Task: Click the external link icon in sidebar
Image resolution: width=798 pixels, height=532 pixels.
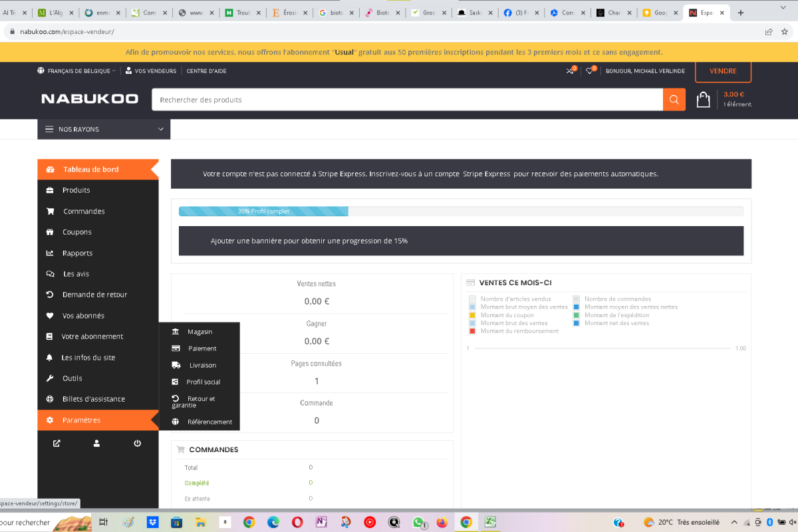Action: [x=57, y=444]
